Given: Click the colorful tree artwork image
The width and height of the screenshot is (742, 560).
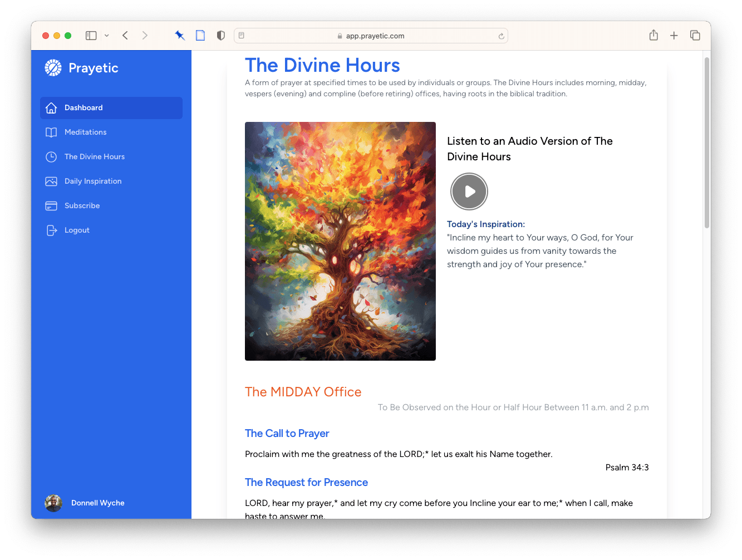Looking at the screenshot, I should click(340, 241).
